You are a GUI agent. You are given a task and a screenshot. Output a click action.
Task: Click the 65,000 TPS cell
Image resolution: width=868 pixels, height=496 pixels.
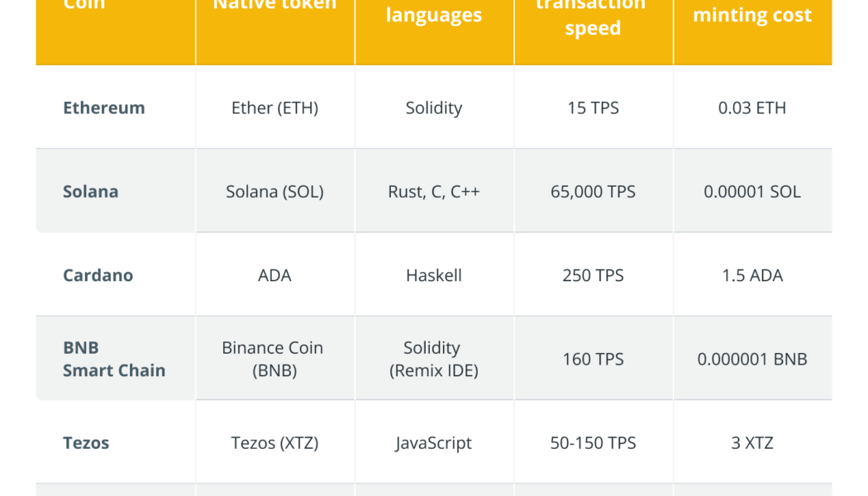pos(593,191)
